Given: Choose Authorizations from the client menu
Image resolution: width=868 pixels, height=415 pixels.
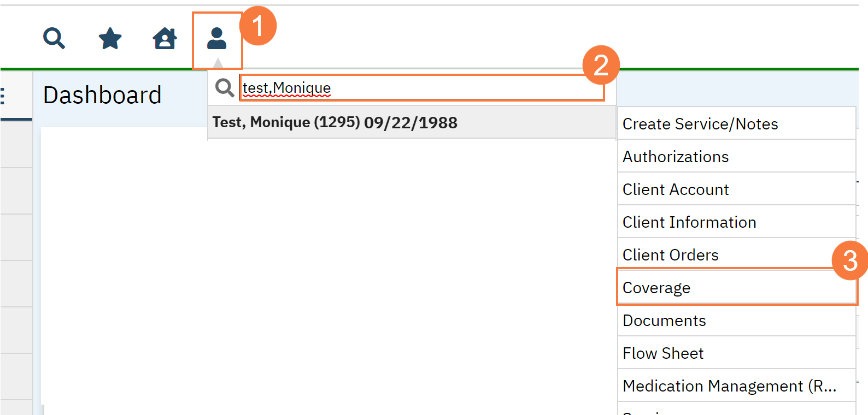Looking at the screenshot, I should (x=676, y=157).
